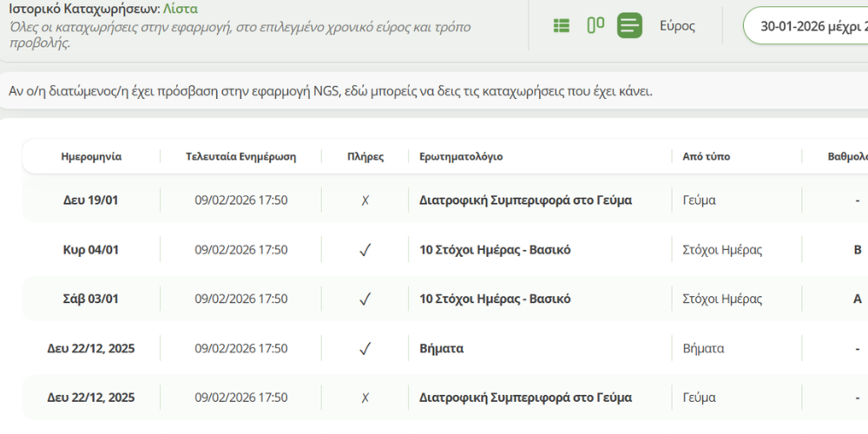The image size is (868, 434).
Task: Open the Διατροφική Συμπεριφορά στο Γεύμα entry for Δευ 19/01
Action: 525,201
